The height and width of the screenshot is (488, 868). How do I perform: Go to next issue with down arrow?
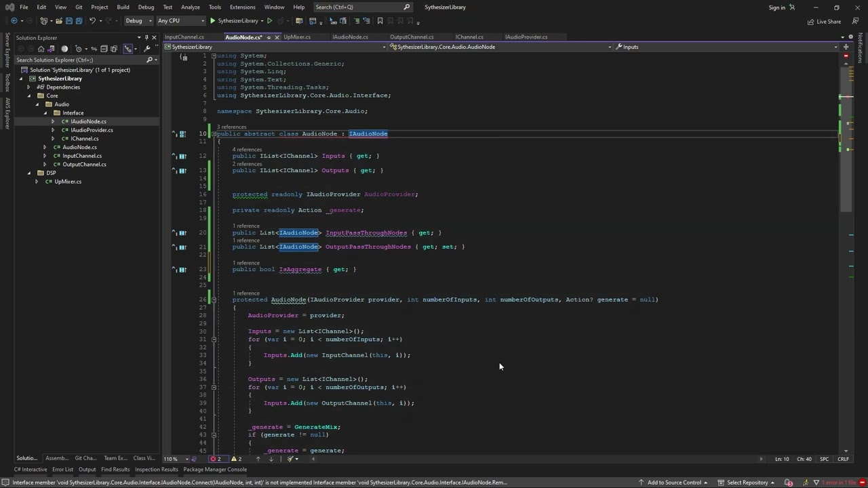tap(271, 459)
